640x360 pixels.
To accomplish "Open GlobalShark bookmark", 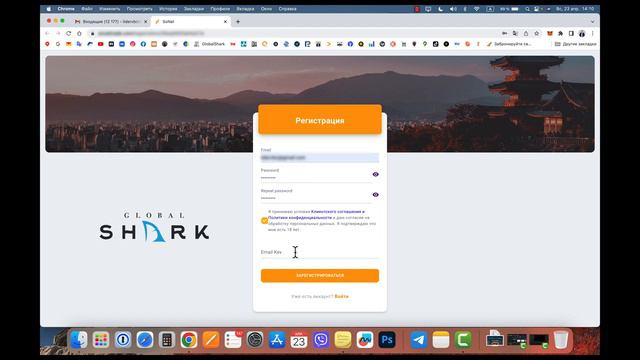I will (210, 44).
